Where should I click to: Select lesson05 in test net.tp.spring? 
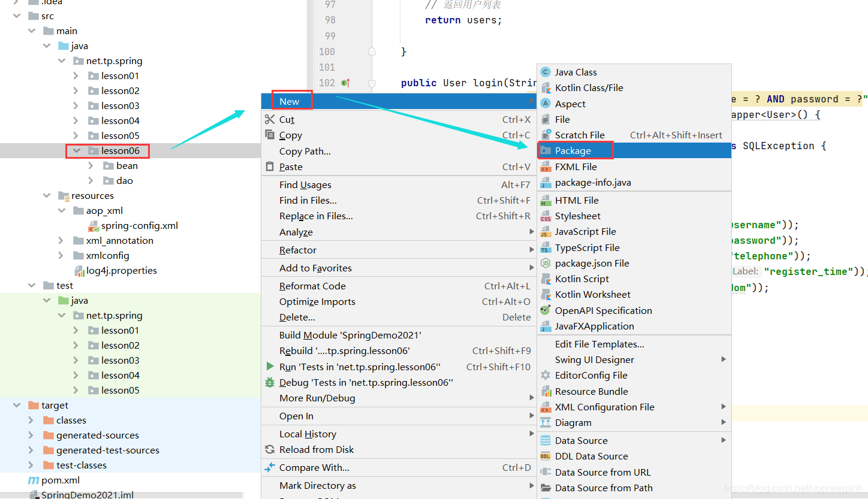click(x=120, y=390)
